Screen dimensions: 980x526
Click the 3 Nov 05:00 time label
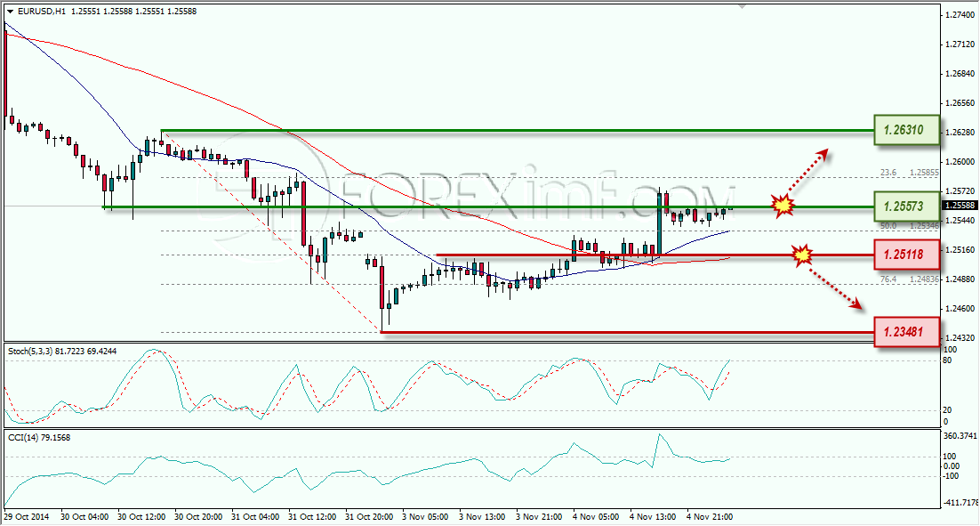click(425, 516)
